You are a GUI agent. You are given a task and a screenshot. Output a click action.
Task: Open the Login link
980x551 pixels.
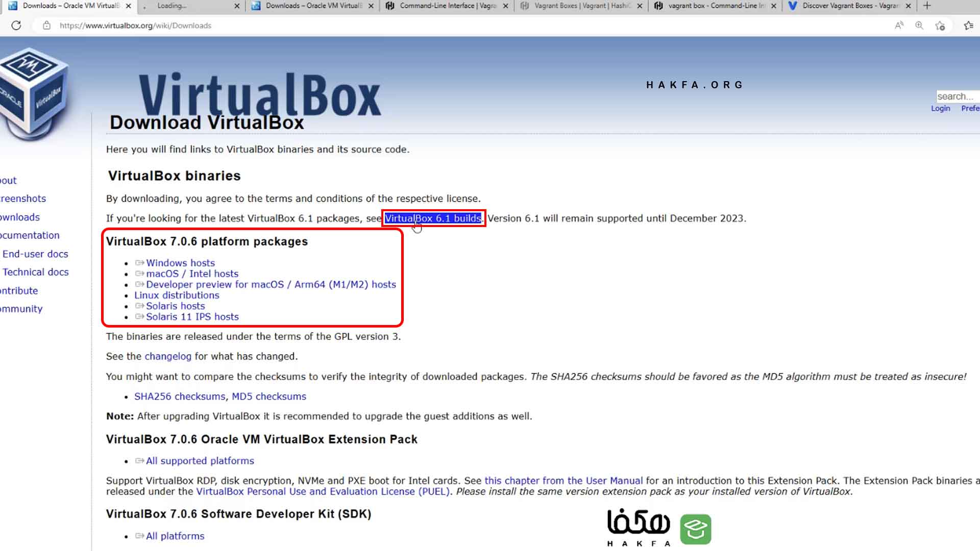pos(940,108)
